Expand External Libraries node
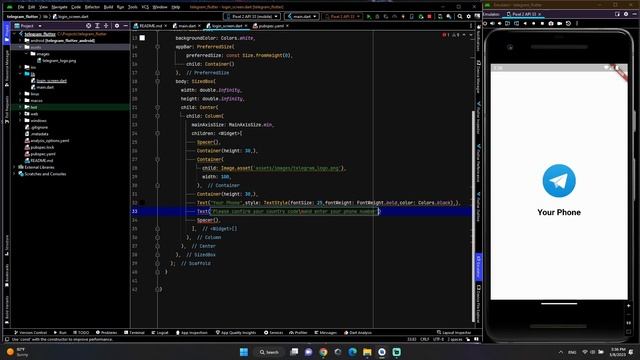Viewport: 640px width, 360px height. tap(15, 167)
